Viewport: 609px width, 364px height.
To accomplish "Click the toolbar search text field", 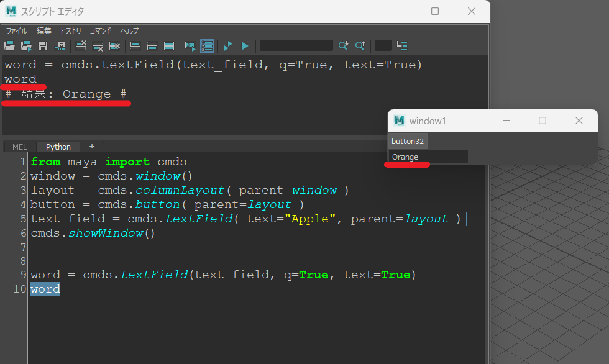I will click(296, 45).
